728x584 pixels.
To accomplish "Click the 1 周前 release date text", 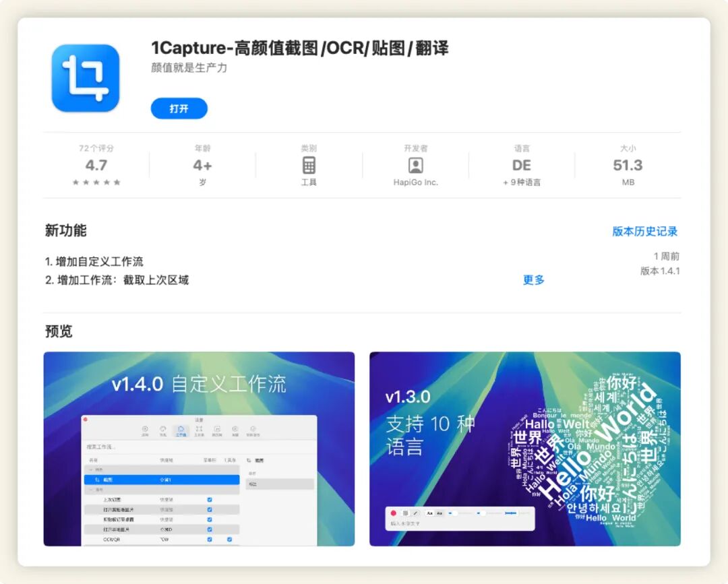I will pos(666,256).
